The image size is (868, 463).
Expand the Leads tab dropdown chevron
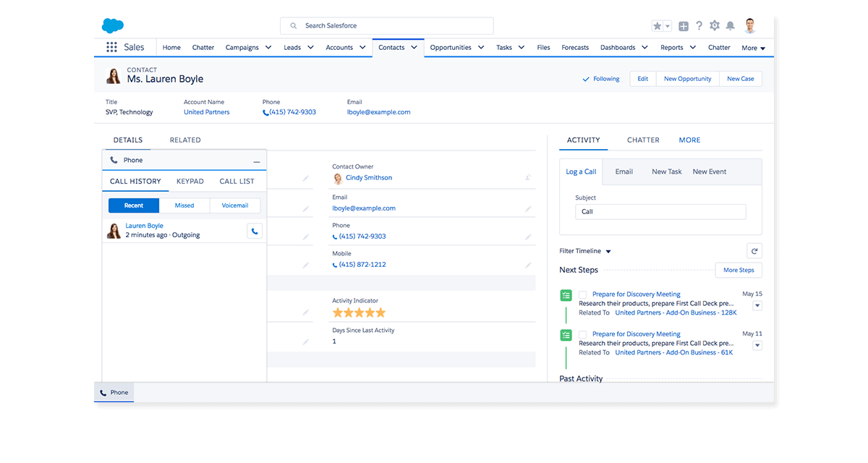pos(310,48)
